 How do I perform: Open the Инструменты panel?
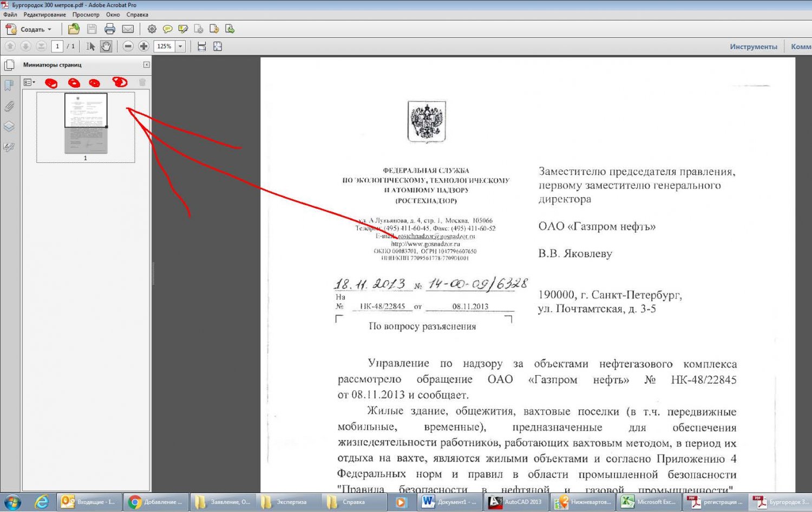point(754,47)
